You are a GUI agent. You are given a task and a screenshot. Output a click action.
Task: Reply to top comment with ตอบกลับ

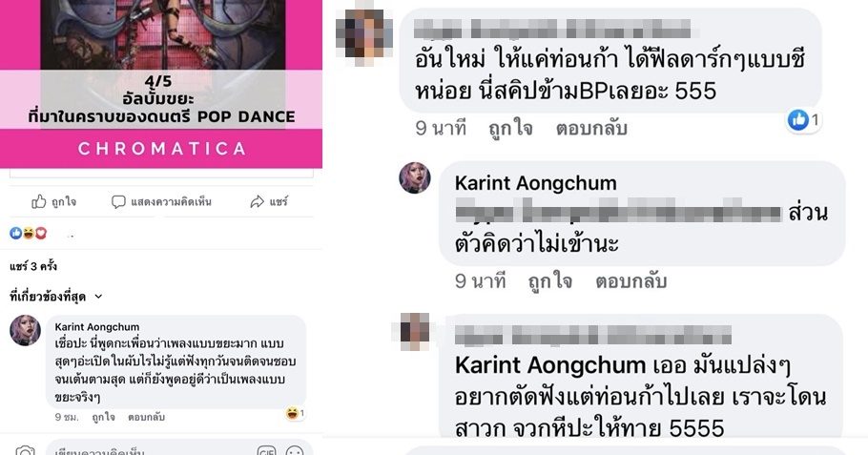click(591, 129)
